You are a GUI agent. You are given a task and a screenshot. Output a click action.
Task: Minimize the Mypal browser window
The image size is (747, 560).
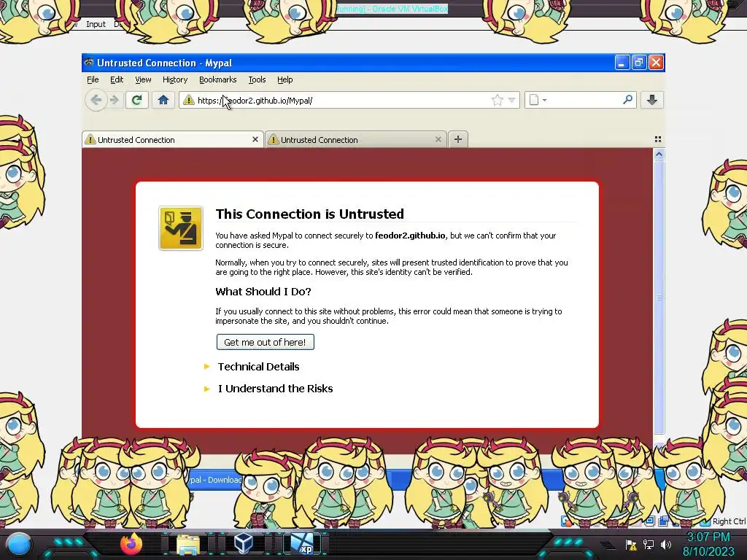[622, 63]
